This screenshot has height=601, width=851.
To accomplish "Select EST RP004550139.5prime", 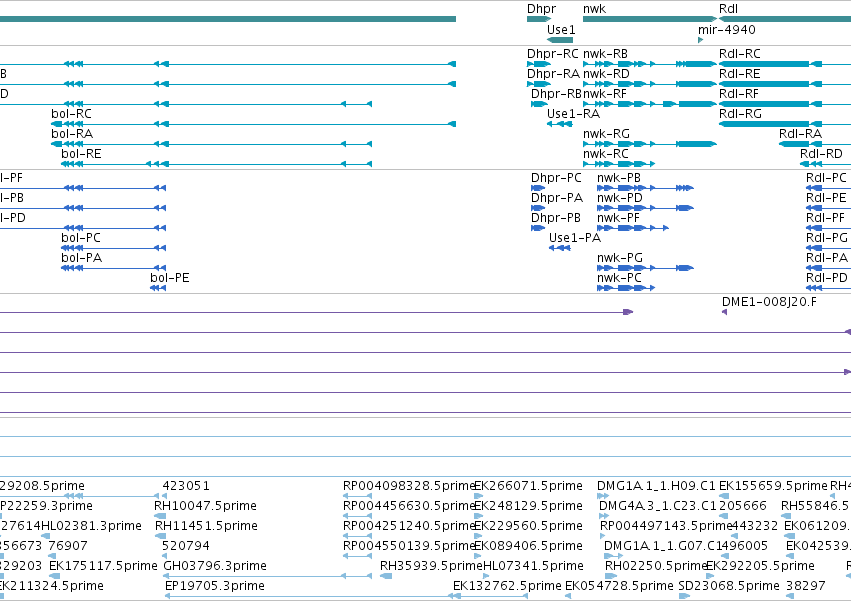I will tap(409, 546).
